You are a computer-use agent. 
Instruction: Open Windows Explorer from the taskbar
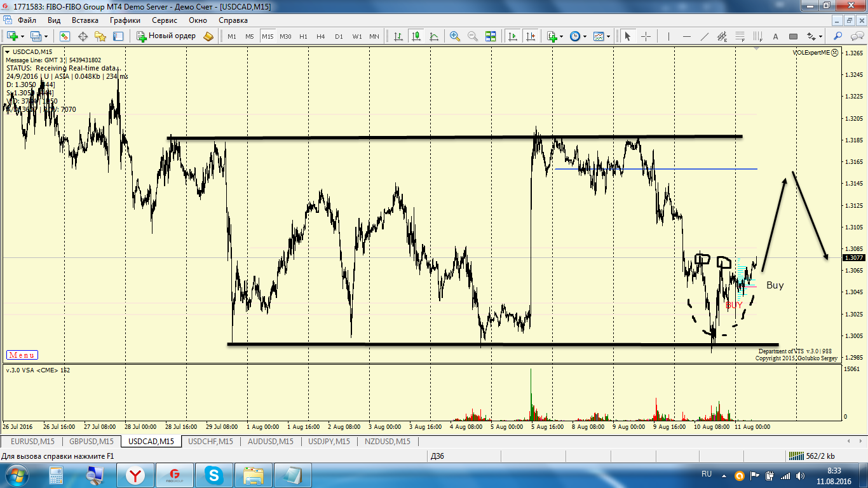[x=253, y=475]
